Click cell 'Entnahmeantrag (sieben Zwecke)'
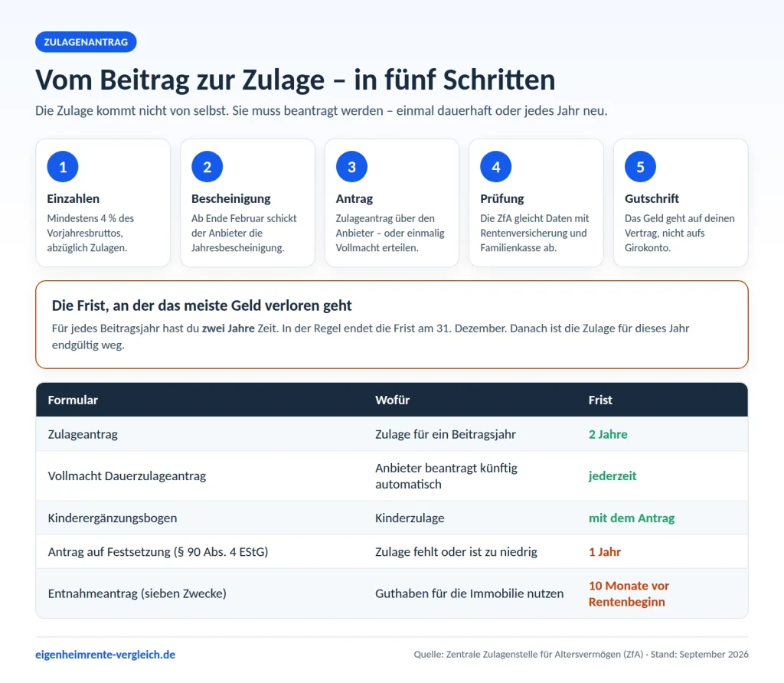Image resolution: width=784 pixels, height=683 pixels. [x=138, y=593]
